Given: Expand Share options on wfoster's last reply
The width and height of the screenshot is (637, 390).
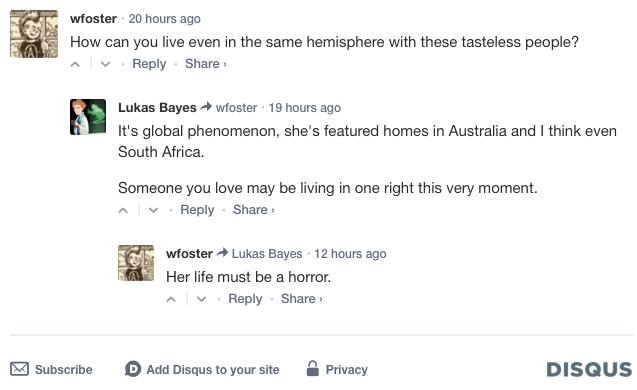Looking at the screenshot, I should click(301, 299).
